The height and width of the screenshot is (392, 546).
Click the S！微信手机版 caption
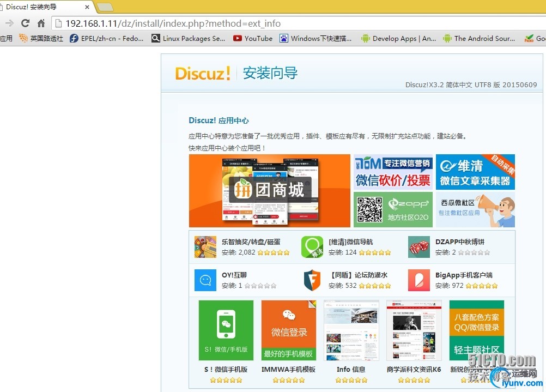[x=226, y=369]
